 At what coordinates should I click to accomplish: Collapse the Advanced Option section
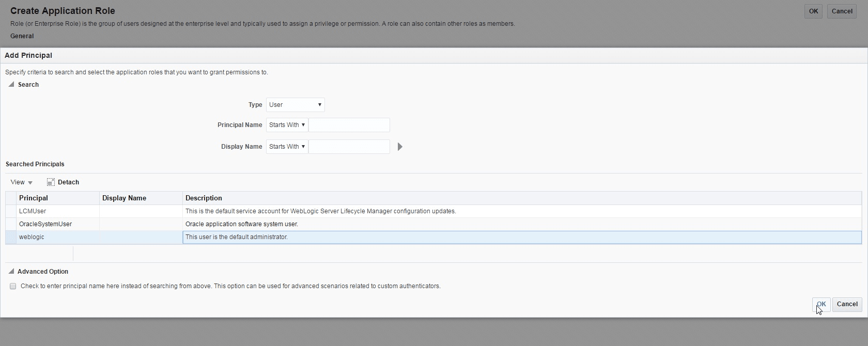(x=11, y=272)
